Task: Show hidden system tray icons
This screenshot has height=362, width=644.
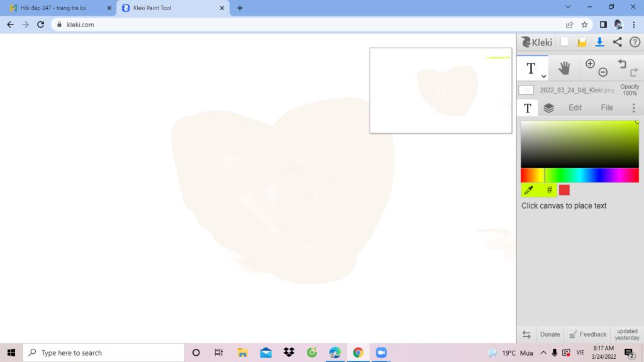Action: (x=543, y=353)
